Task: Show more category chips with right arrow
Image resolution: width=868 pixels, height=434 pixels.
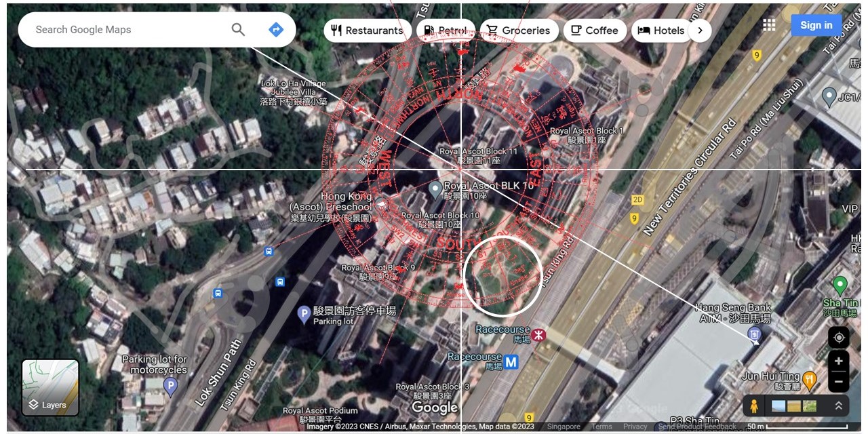Action: coord(700,31)
